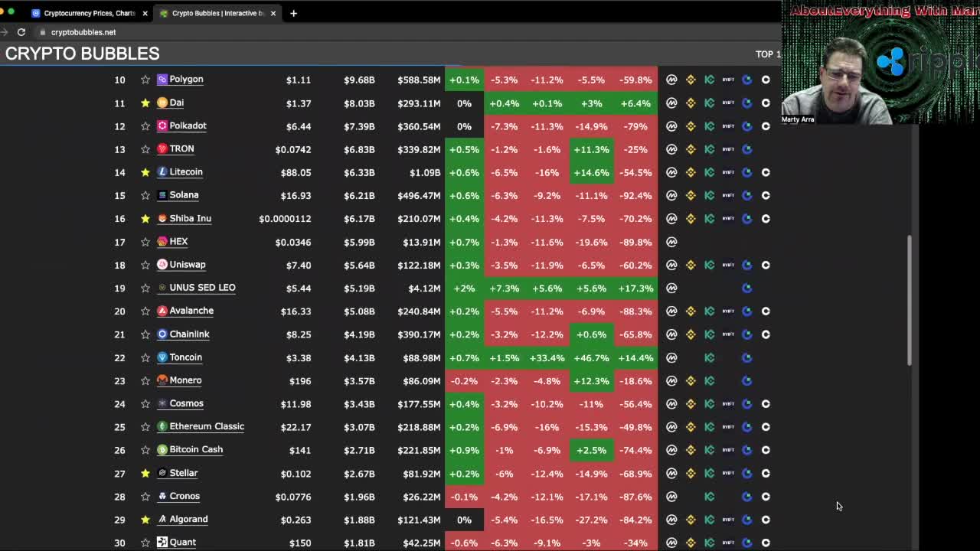Open Bybit icon in Cosmos row
Screen dimensions: 980x551
tap(728, 404)
